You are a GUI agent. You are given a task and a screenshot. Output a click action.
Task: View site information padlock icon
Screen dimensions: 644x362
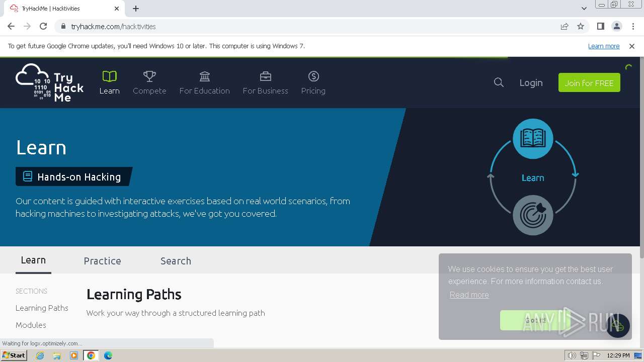tap(63, 26)
